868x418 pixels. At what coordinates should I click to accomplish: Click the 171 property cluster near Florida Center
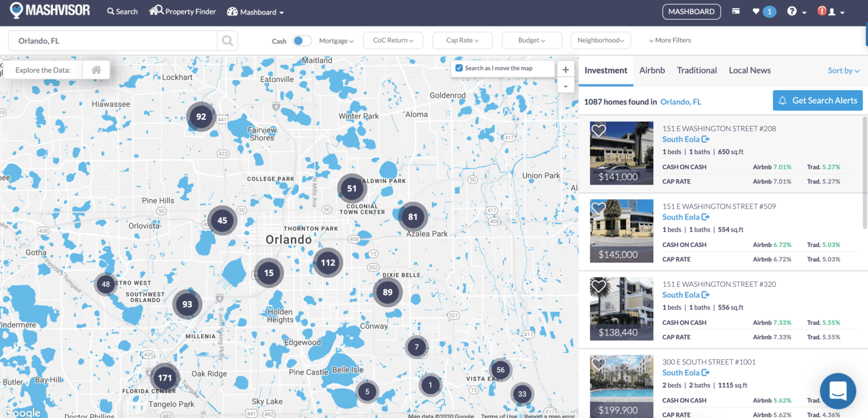click(164, 378)
